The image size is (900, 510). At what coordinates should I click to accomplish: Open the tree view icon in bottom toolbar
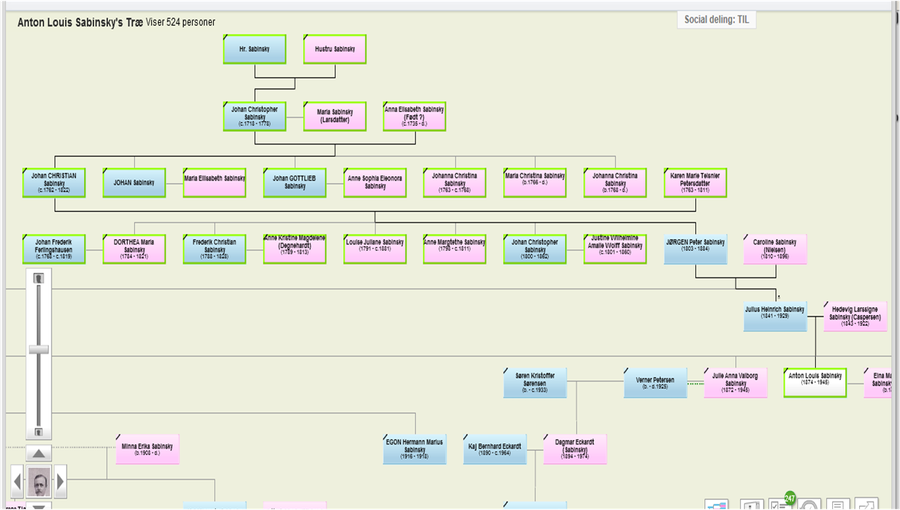click(716, 505)
